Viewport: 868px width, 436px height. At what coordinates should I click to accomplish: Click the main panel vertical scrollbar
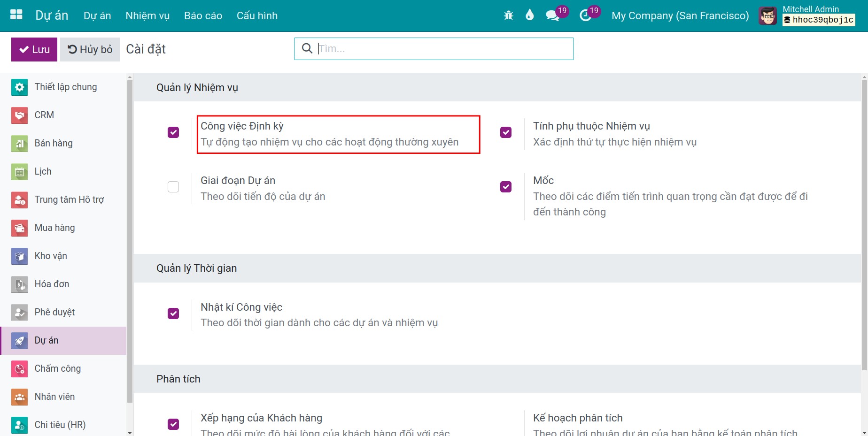[864, 225]
